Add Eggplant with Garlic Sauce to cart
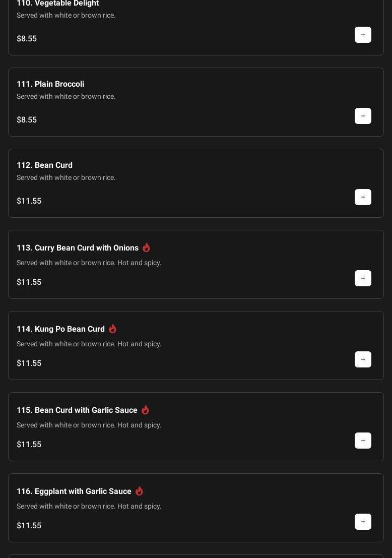 click(363, 522)
